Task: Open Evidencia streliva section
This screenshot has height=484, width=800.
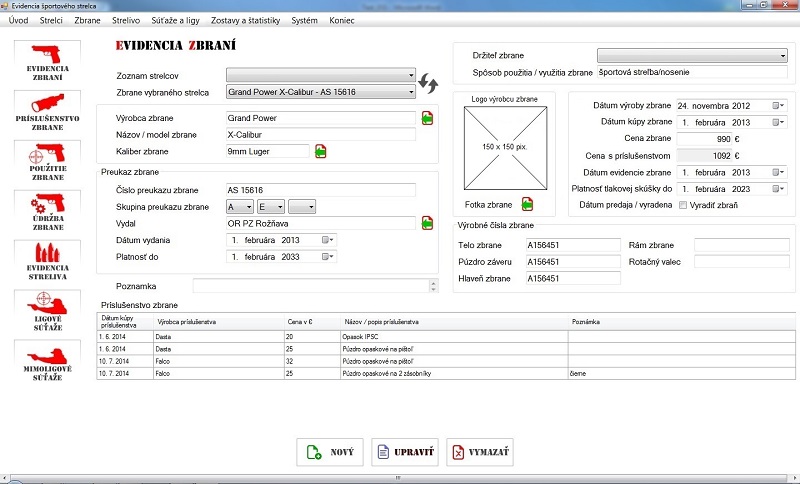Action: tap(46, 262)
